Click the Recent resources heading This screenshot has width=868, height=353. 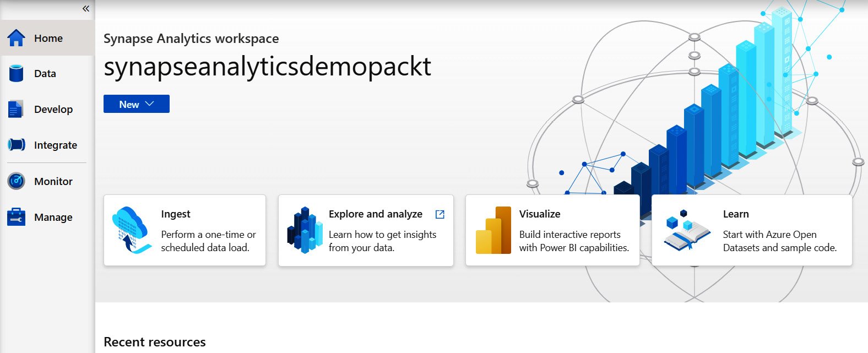[155, 342]
